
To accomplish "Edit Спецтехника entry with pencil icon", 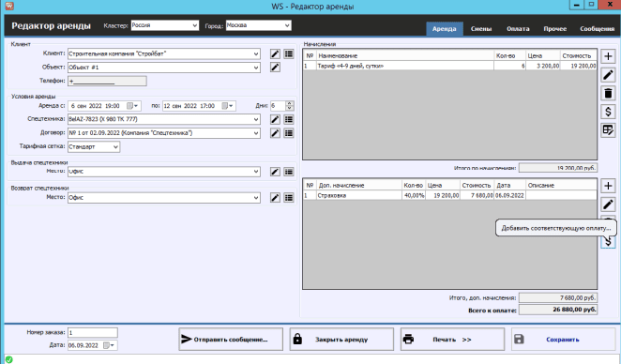I will click(x=275, y=119).
